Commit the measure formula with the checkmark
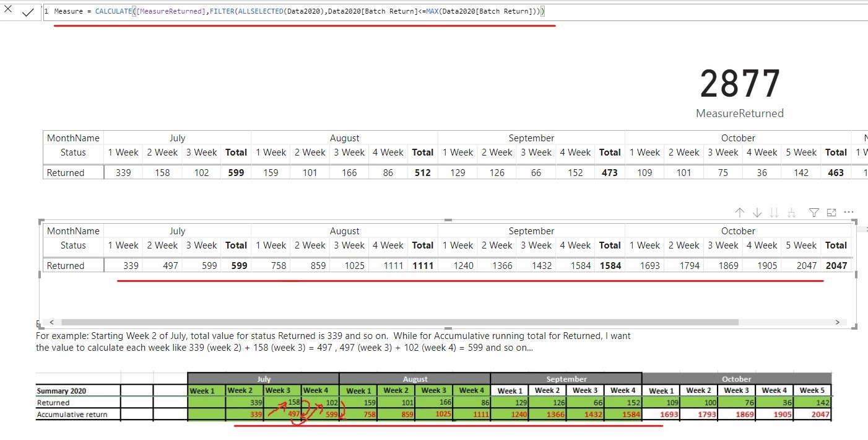This screenshot has width=868, height=440. (x=28, y=12)
